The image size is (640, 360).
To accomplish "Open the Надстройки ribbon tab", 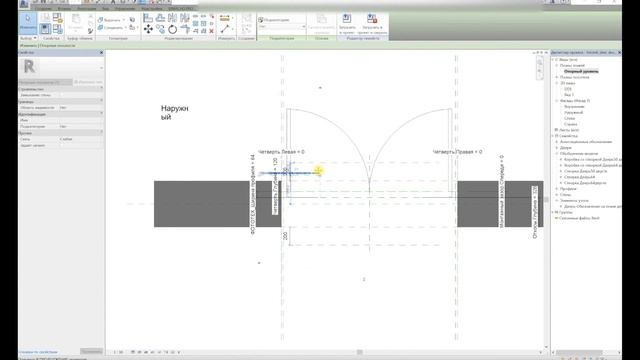I will [151, 8].
